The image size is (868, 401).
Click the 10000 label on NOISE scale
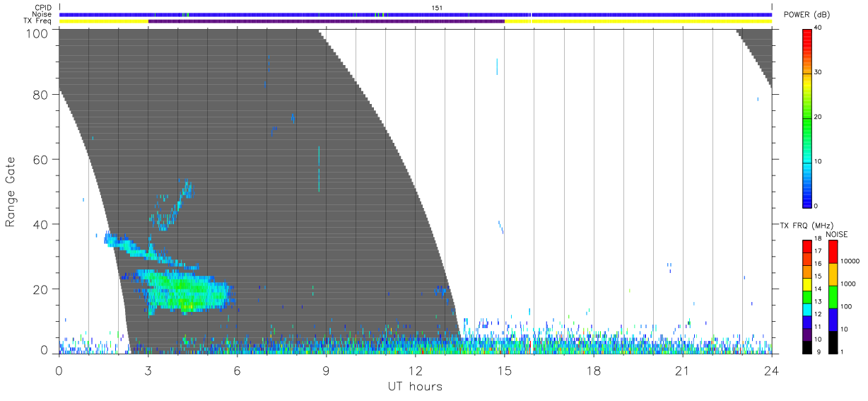pos(850,261)
